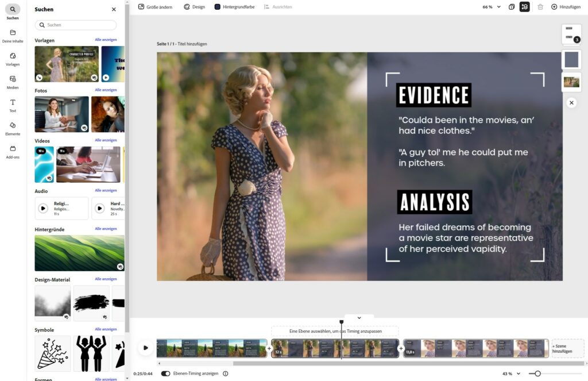Open the 66 % zoom dropdown
588x381 pixels.
(x=492, y=7)
